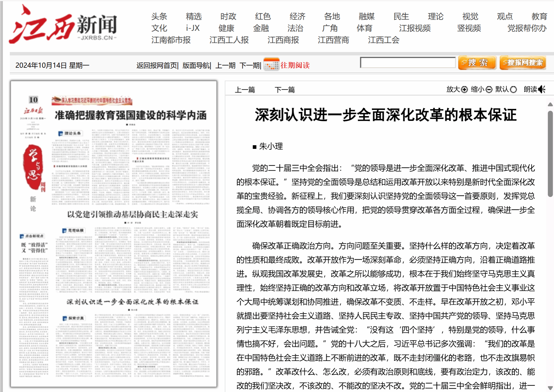Open 以党建引领推动基层协商民主走深走实 on the page image
This screenshot has width=554, height=392.
(132, 214)
